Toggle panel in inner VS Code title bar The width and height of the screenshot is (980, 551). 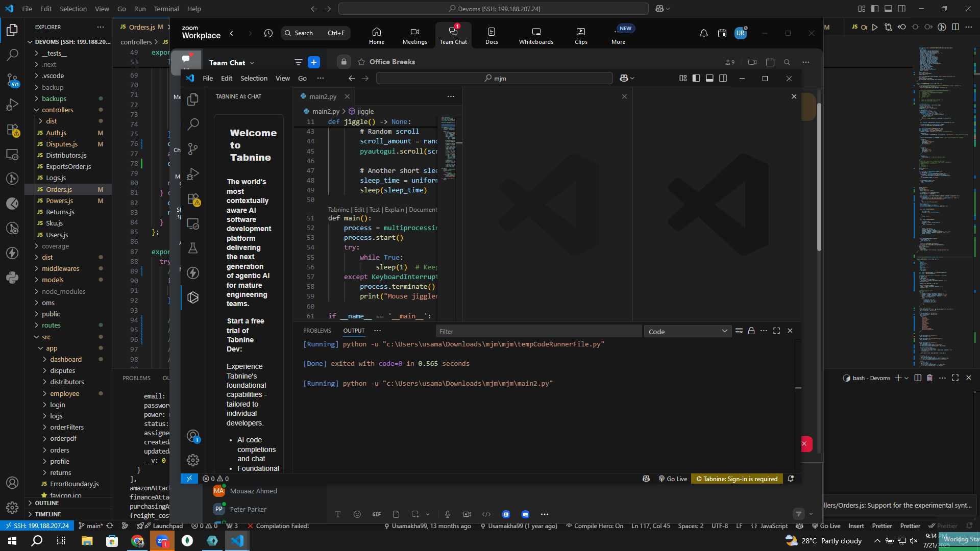(x=709, y=78)
